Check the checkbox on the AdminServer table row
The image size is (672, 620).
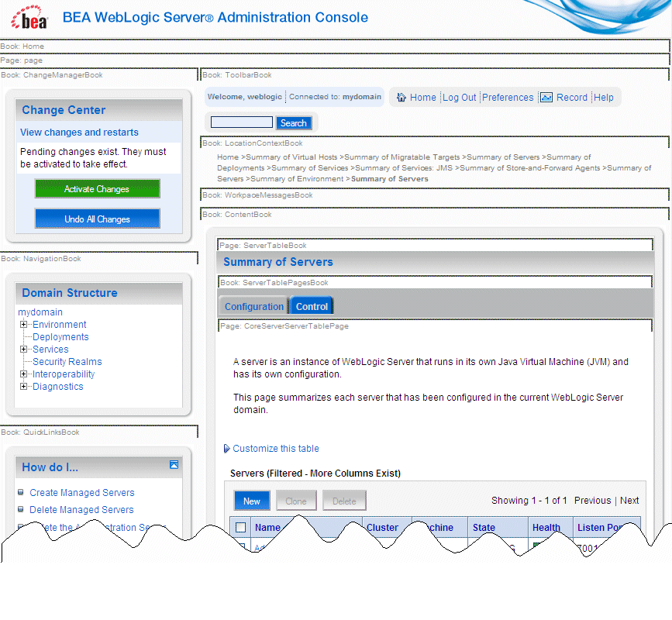click(x=240, y=543)
